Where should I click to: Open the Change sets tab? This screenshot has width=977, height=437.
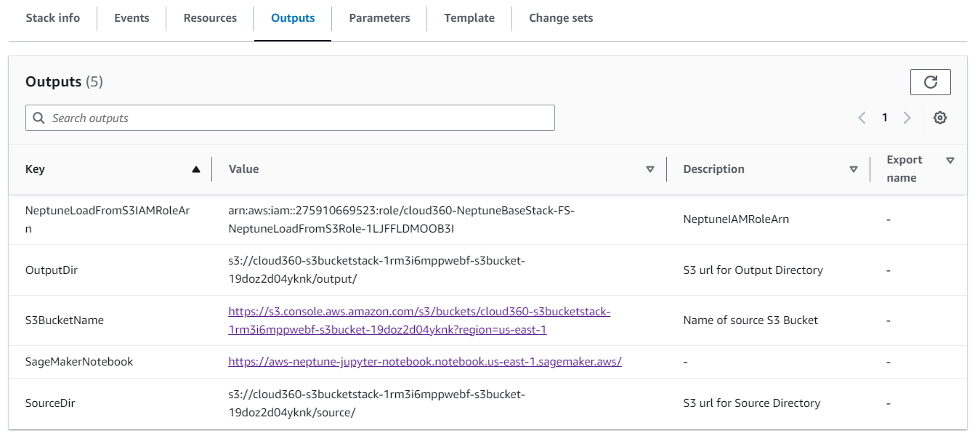561,18
